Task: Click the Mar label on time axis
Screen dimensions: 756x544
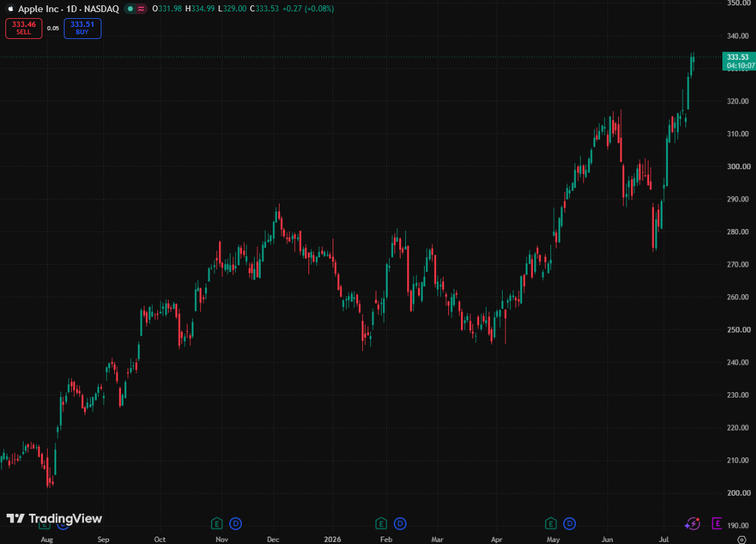Action: click(437, 540)
